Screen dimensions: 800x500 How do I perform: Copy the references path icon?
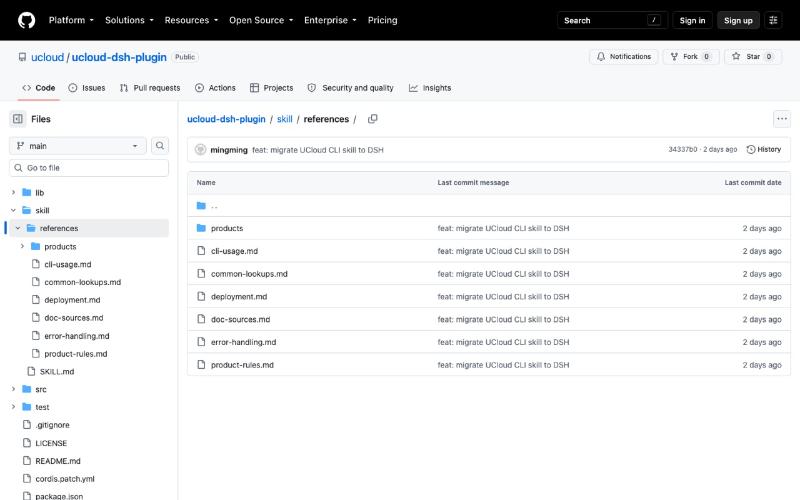[372, 119]
